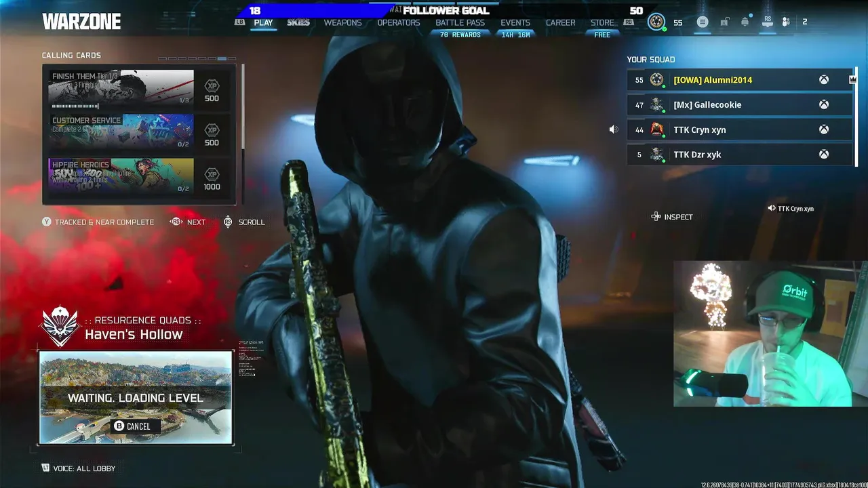The width and height of the screenshot is (868, 488).
Task: Open the Skies tab
Action: [x=298, y=22]
